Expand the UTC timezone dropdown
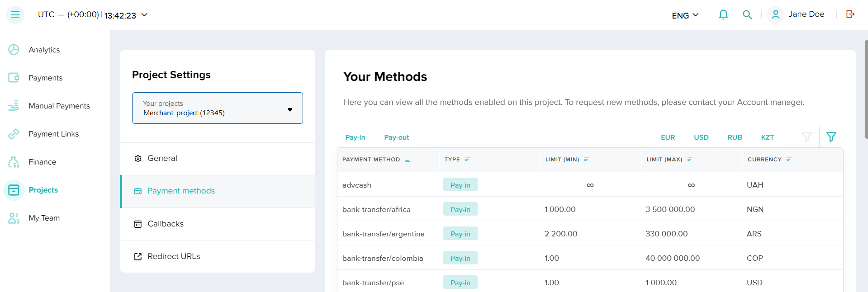Image resolution: width=868 pixels, height=292 pixels. click(x=144, y=15)
